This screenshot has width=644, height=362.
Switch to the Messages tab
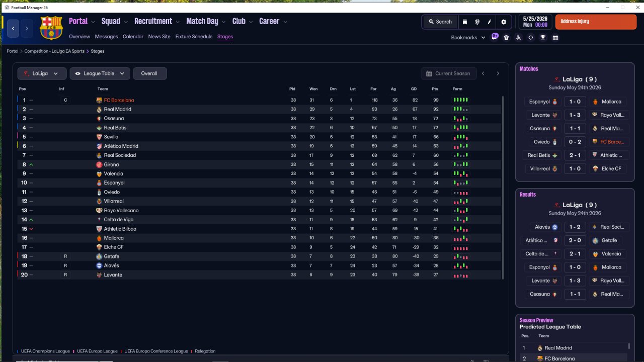106,37
